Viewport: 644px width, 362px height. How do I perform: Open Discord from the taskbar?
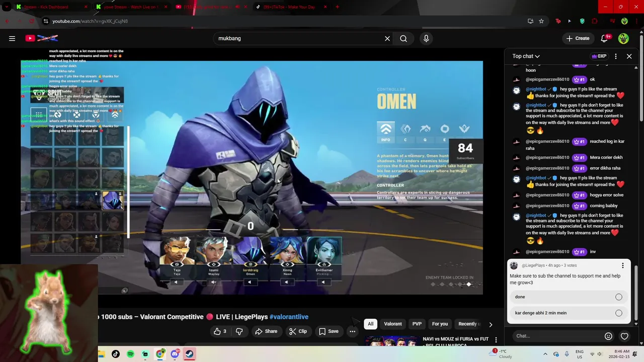point(175,354)
